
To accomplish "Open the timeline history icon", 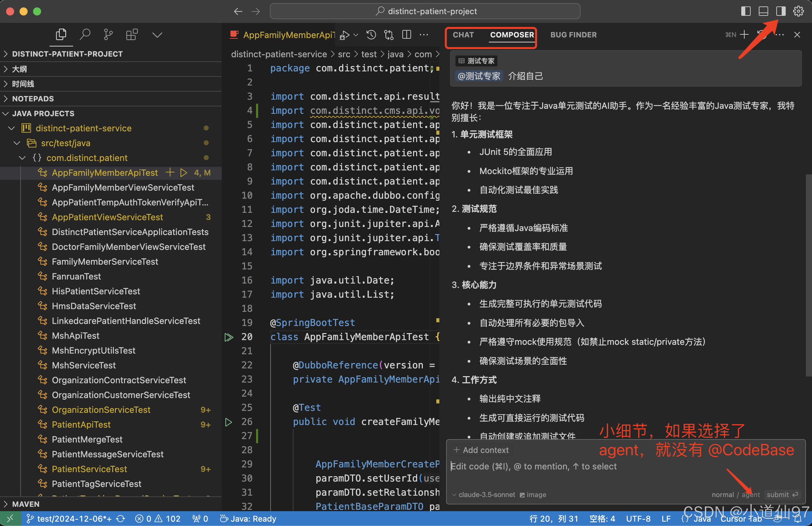I will pyautogui.click(x=371, y=34).
